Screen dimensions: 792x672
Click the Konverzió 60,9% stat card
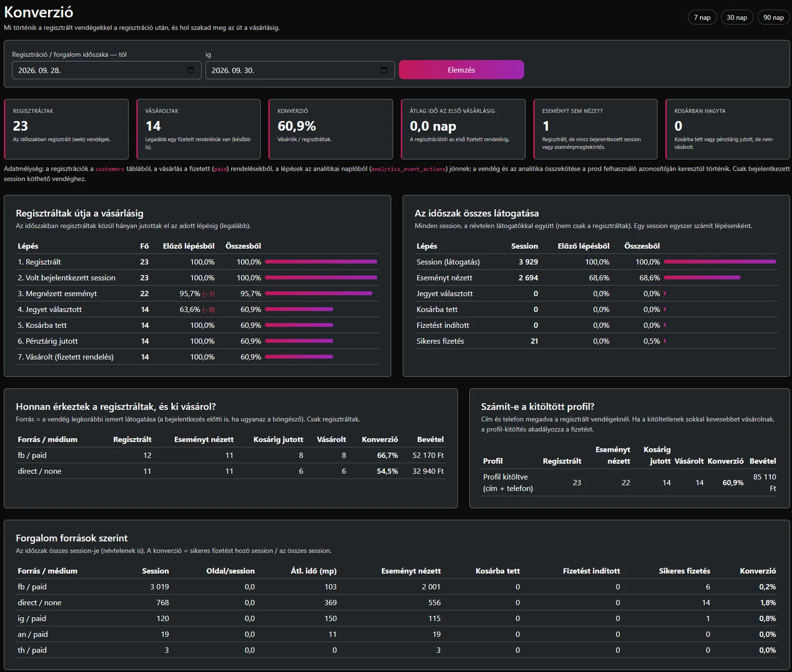pos(331,129)
